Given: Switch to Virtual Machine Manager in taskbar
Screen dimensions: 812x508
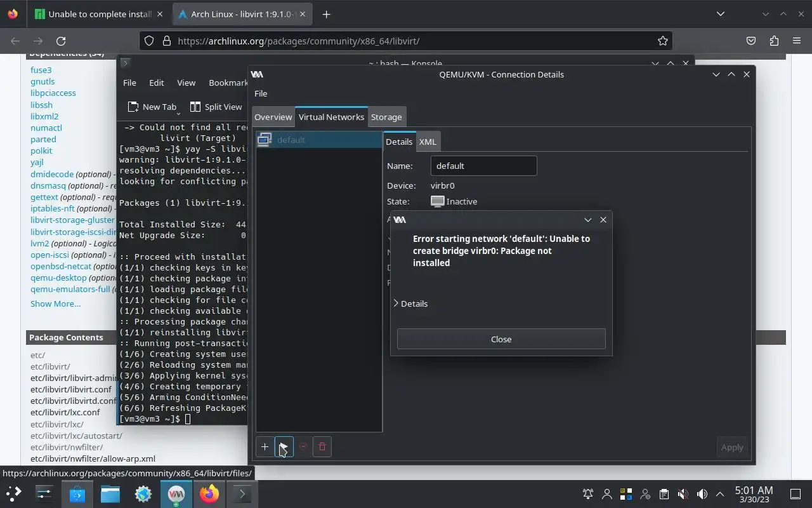Looking at the screenshot, I should tap(176, 493).
